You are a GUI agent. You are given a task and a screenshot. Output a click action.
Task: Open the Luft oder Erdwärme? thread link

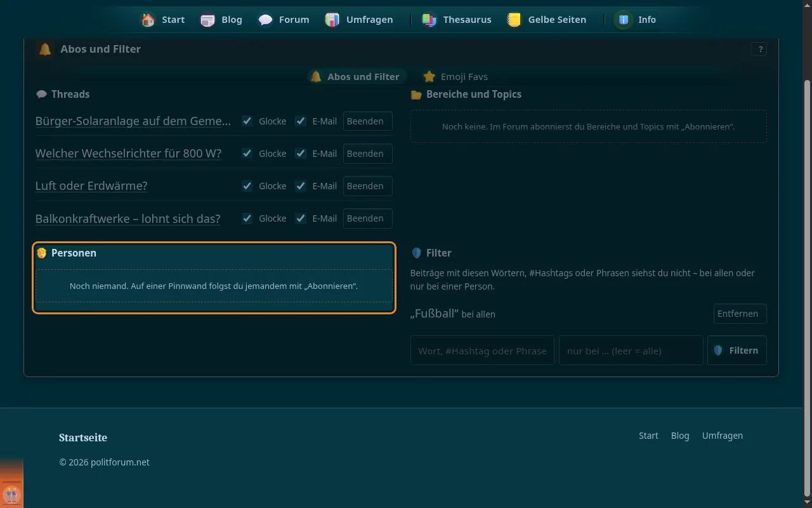[x=91, y=185]
